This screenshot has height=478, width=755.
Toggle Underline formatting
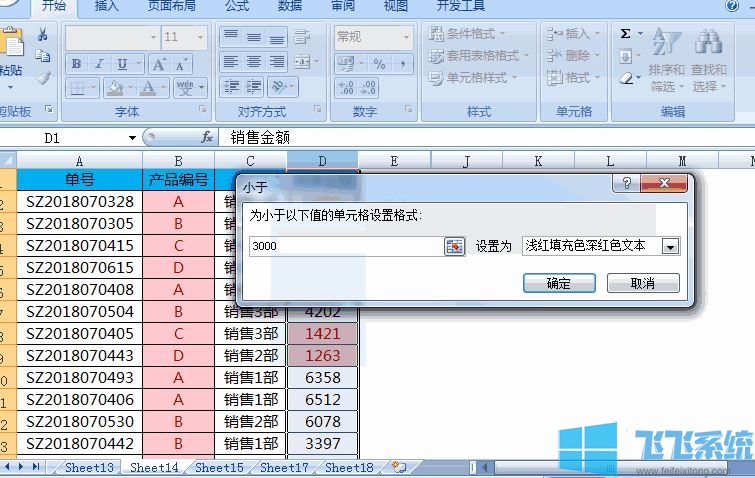point(122,64)
